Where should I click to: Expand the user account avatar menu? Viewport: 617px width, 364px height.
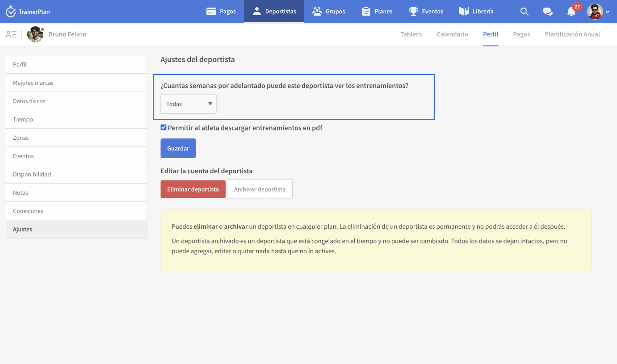(598, 12)
